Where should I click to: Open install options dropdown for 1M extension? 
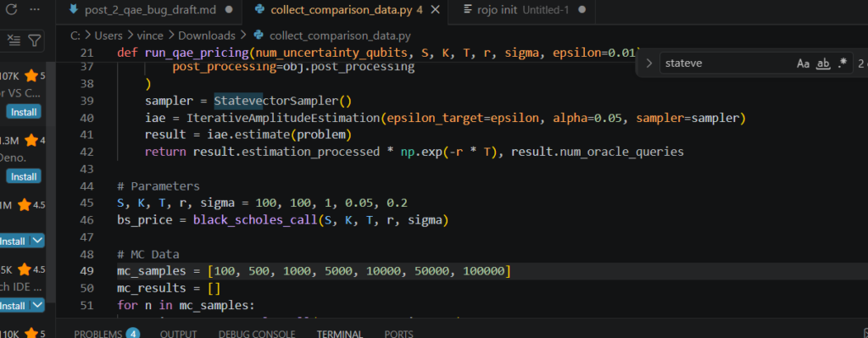[x=37, y=241]
